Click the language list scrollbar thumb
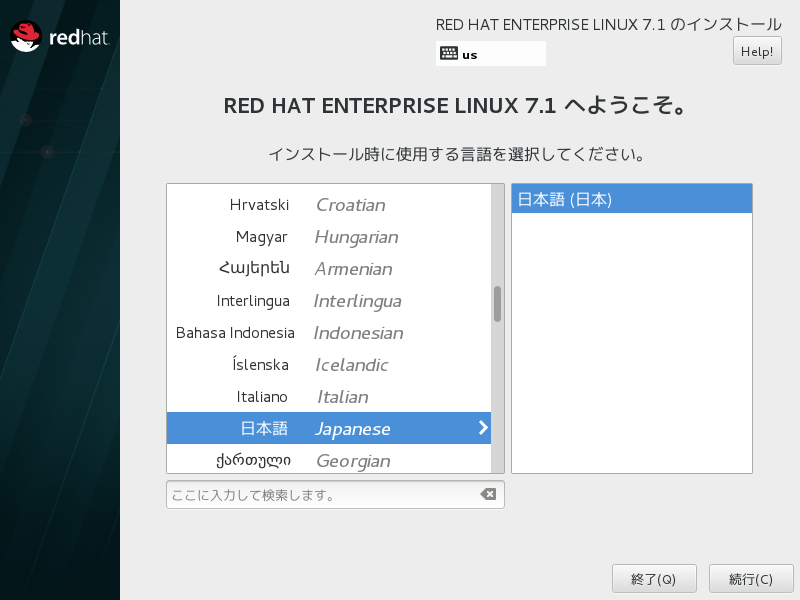Viewport: 800px width, 600px height. 497,304
